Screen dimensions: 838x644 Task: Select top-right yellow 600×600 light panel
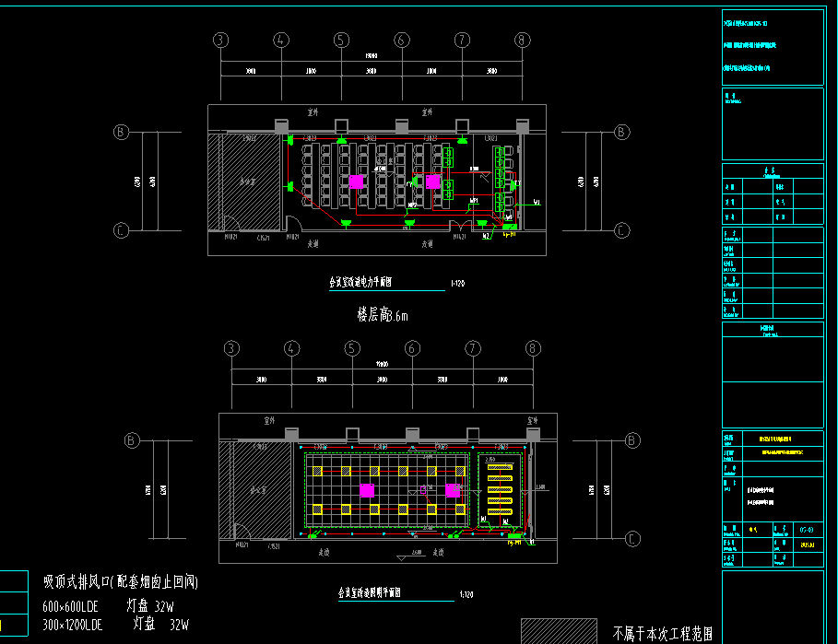460,471
